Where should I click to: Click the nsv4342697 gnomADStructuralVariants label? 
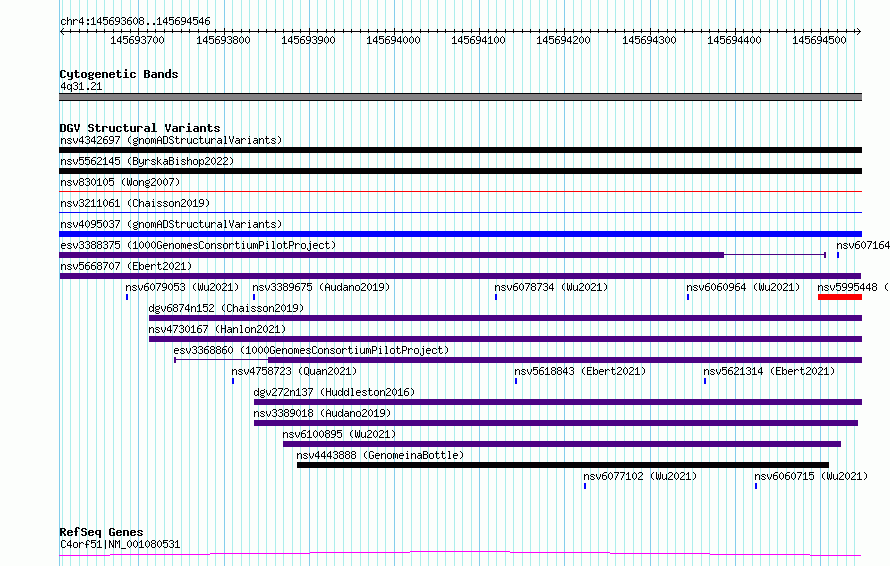pos(171,140)
